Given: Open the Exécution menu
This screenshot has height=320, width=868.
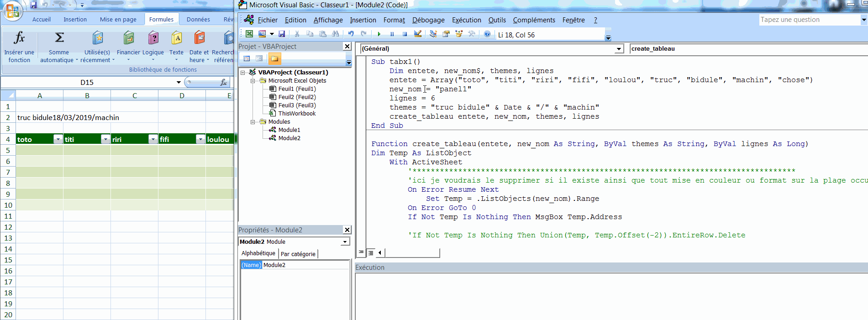Looking at the screenshot, I should tap(467, 20).
